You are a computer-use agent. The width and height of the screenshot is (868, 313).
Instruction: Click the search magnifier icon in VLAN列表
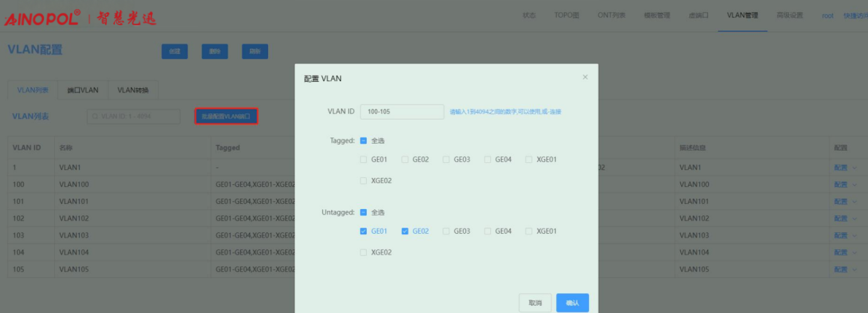pyautogui.click(x=95, y=117)
